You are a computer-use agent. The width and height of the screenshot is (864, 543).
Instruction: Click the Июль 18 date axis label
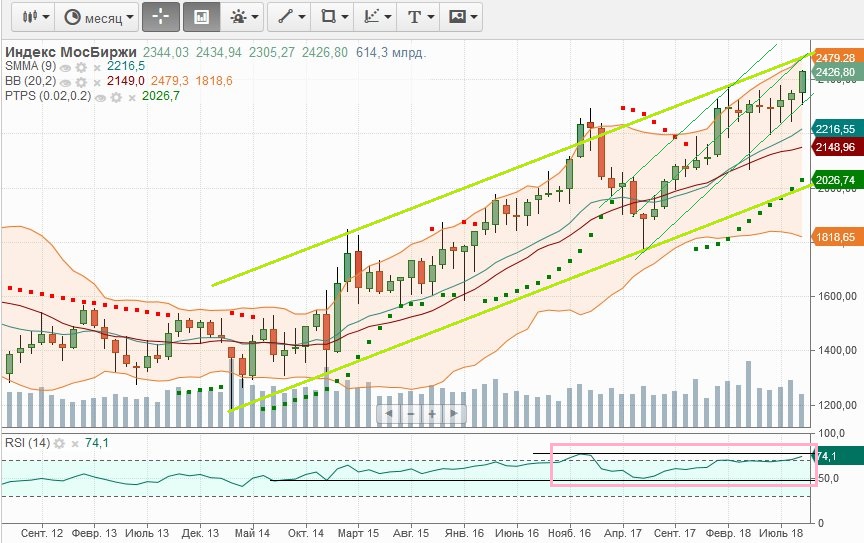tap(781, 534)
